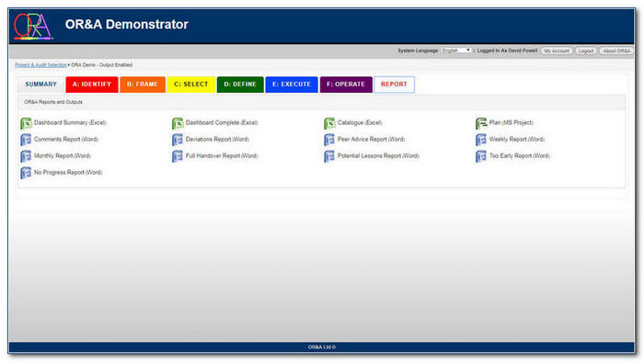Screen dimensions: 644x362
Task: Open the Dashboard Complete Excel icon
Action: 178,123
